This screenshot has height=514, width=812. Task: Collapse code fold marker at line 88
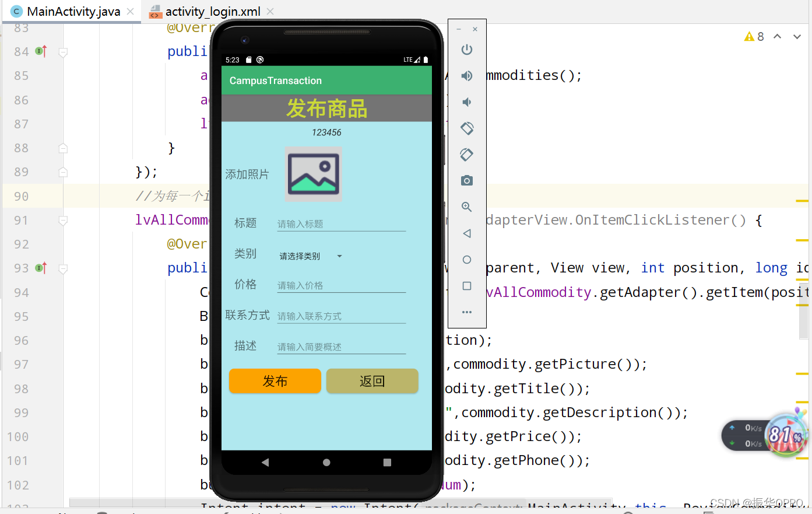point(63,148)
